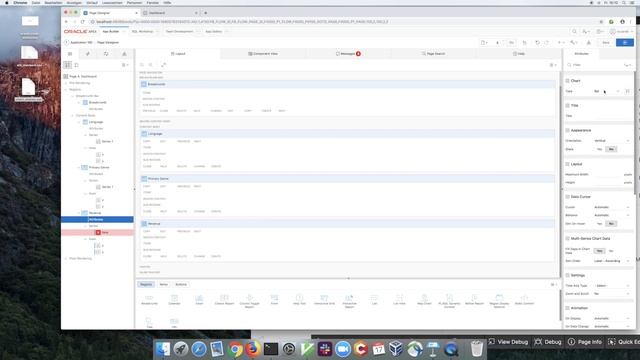Open the tree options menu in left pane
The height and width of the screenshot is (360, 640).
click(x=125, y=65)
